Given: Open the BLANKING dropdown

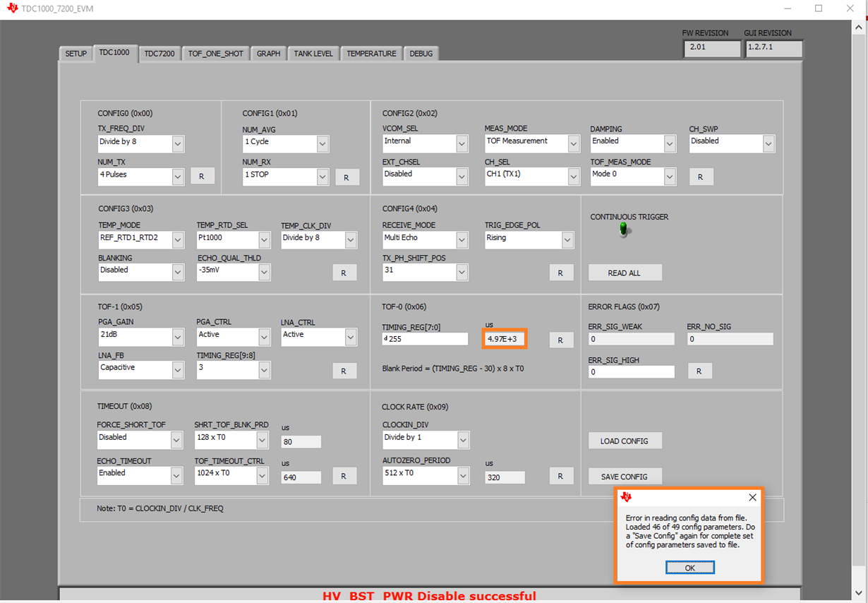Looking at the screenshot, I should click(x=178, y=273).
